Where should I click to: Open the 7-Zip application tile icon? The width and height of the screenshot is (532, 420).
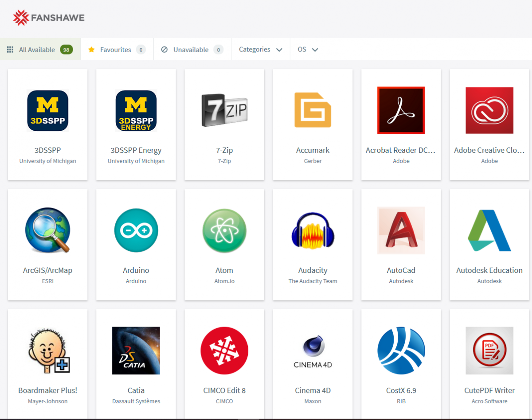tap(224, 110)
